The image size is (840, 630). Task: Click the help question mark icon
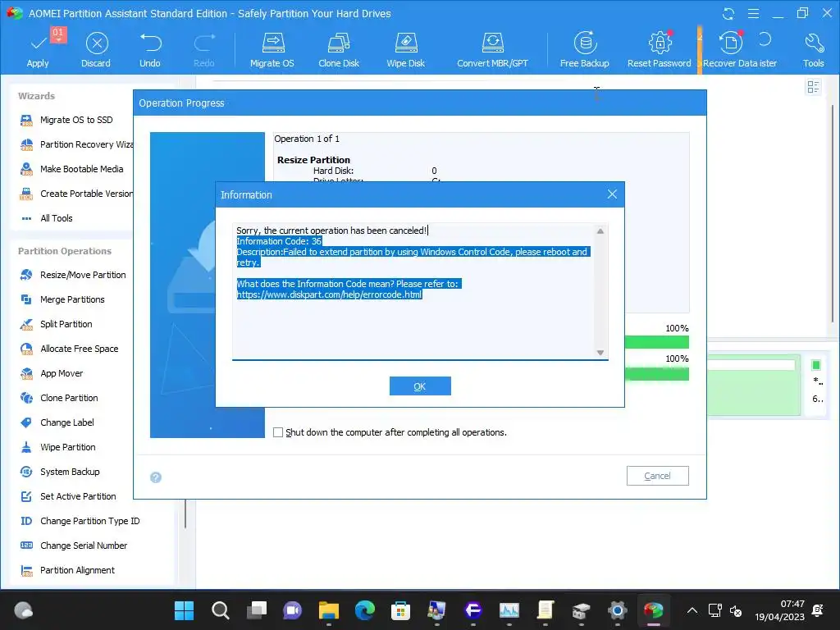tap(156, 477)
